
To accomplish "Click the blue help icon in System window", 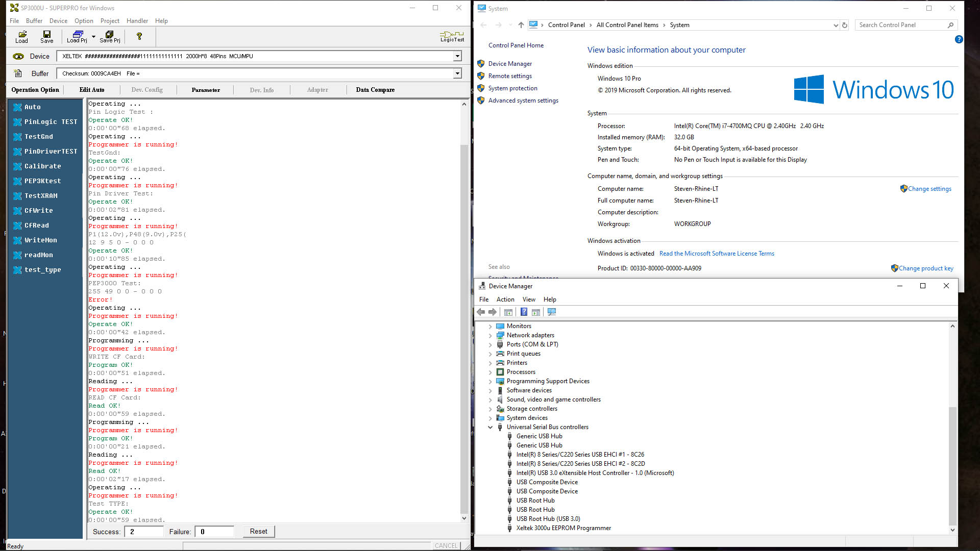I will click(959, 39).
